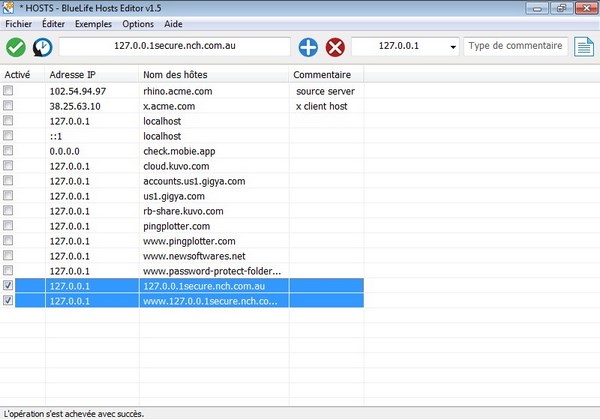600x420 pixels.
Task: Open the Aide menu
Action: click(173, 24)
